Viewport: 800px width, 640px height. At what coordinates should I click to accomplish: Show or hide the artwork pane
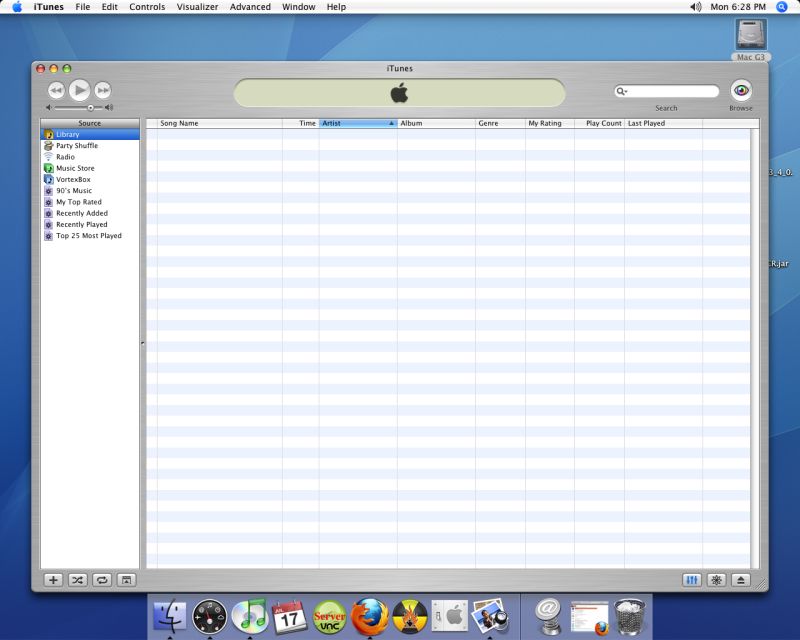(127, 580)
